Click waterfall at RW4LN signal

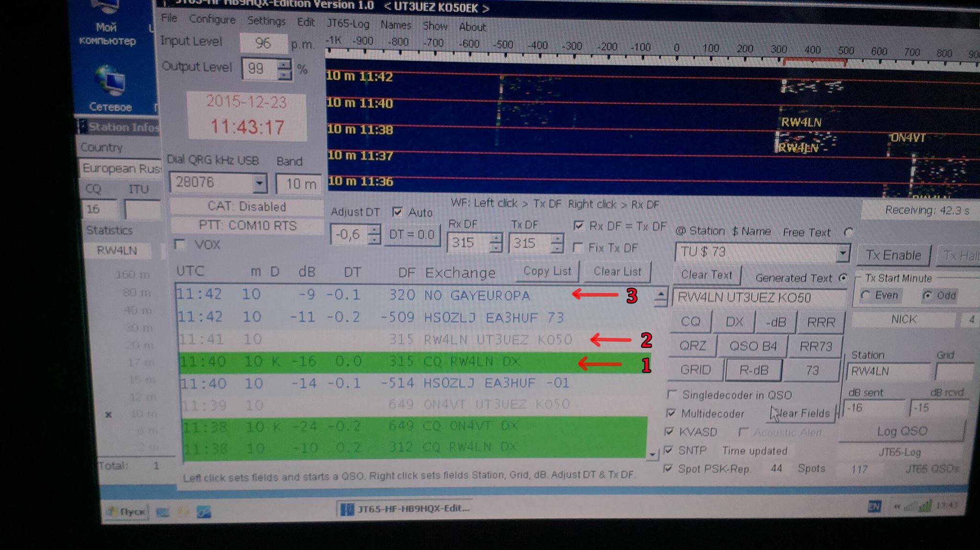[x=801, y=122]
